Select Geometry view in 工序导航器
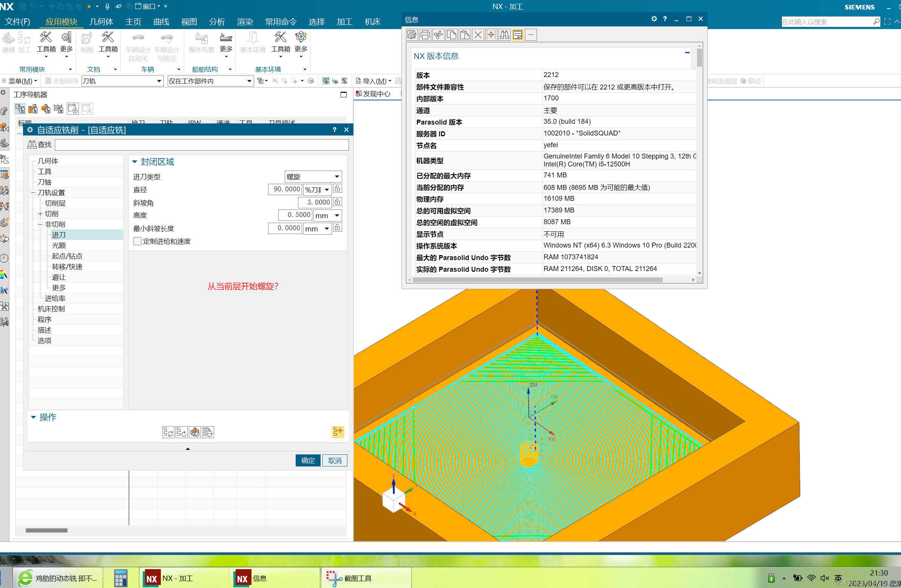 [46, 109]
